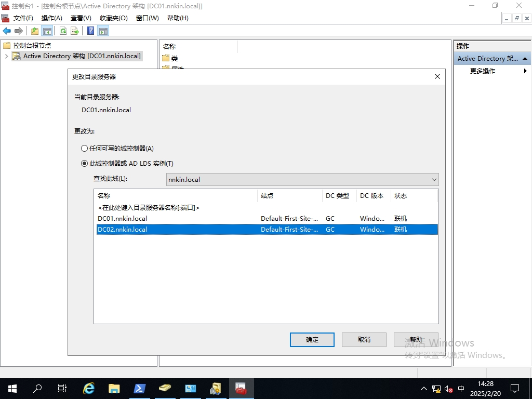Toggle show/hide console tree icon
Screen dimensions: 532x399
[x=47, y=31]
